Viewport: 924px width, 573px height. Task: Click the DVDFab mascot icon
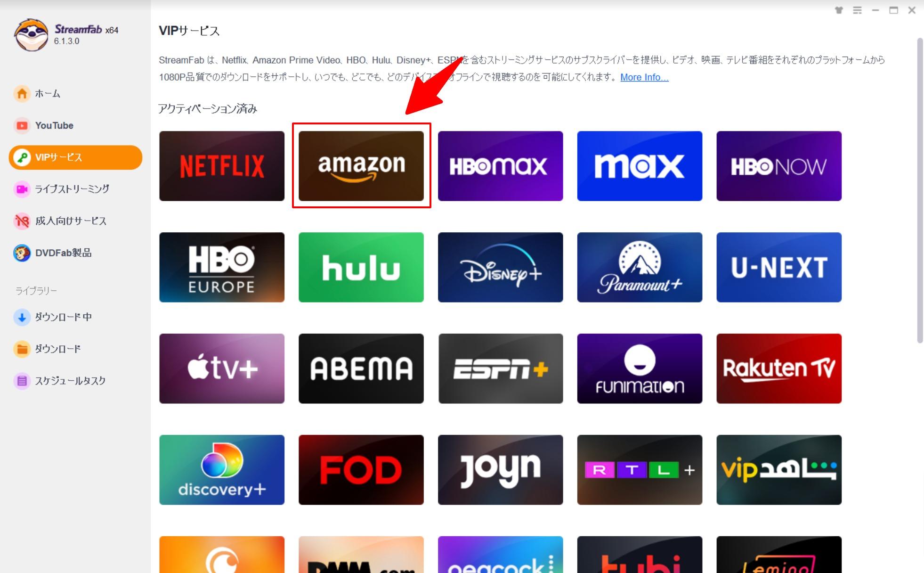pos(22,253)
